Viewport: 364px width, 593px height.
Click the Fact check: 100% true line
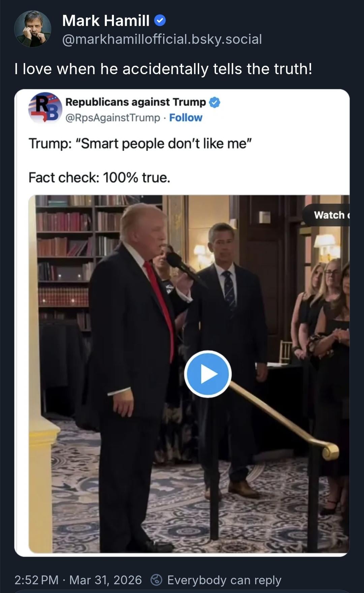tap(99, 178)
